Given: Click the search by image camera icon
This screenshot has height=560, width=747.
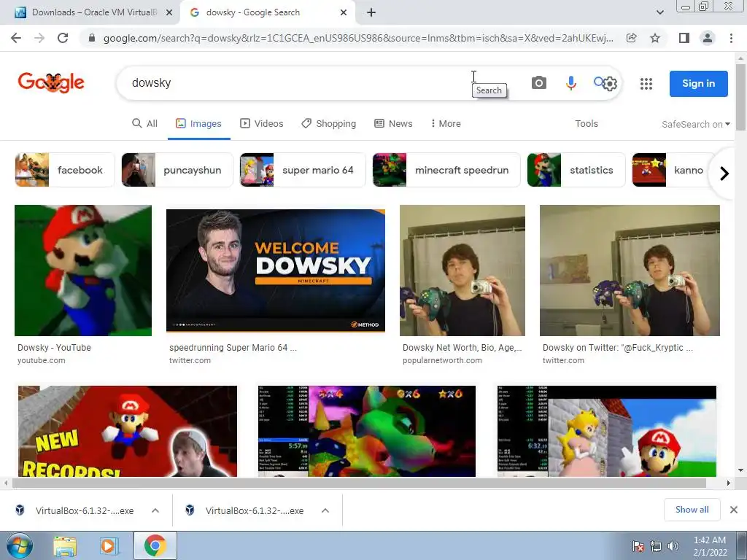Looking at the screenshot, I should click(539, 83).
